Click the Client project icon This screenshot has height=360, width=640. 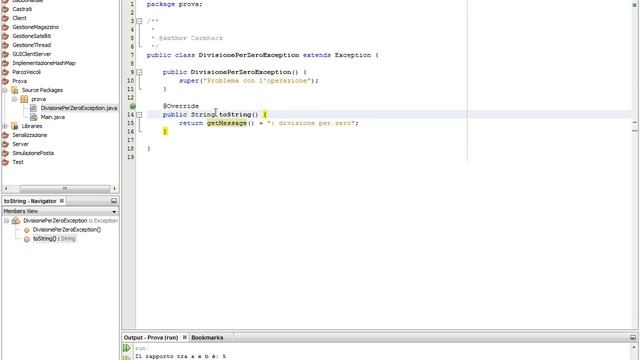pos(5,18)
